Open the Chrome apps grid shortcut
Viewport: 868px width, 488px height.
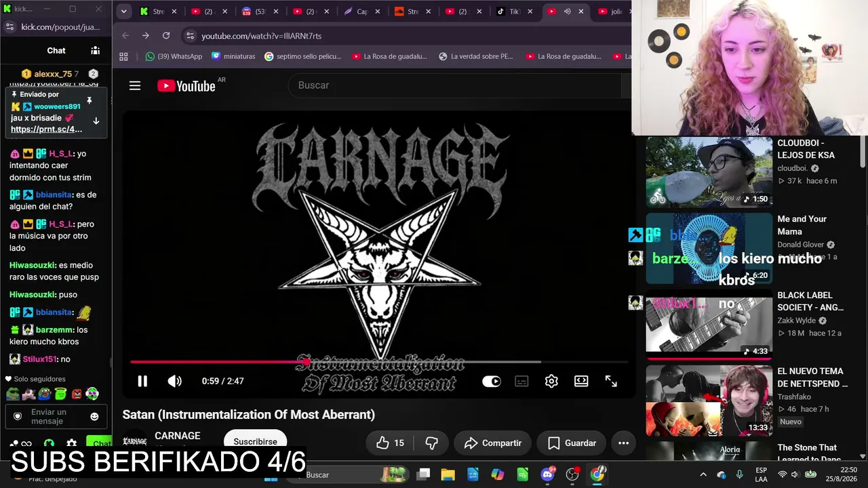123,56
